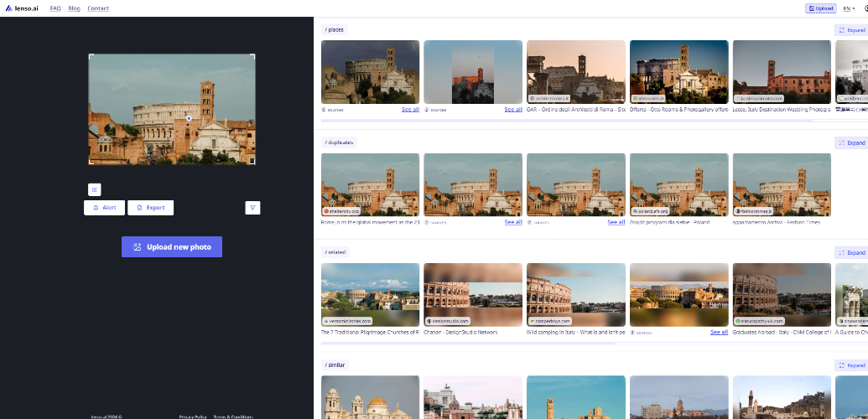Click Upload new photo
This screenshot has height=419, width=868.
click(x=172, y=247)
